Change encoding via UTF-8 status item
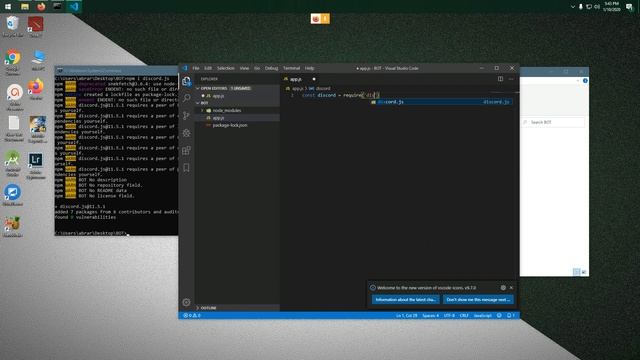Screen dimensions: 640x360 449,316
